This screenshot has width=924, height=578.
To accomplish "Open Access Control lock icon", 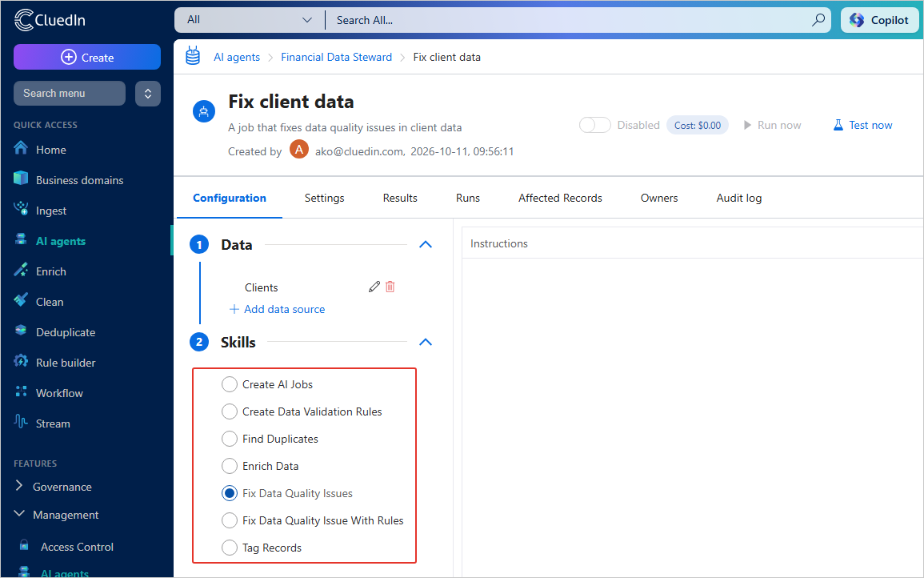I will [x=24, y=544].
